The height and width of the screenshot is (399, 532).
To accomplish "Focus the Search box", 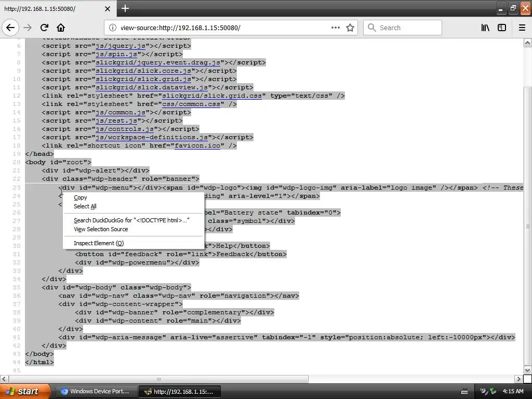I will tap(403, 28).
